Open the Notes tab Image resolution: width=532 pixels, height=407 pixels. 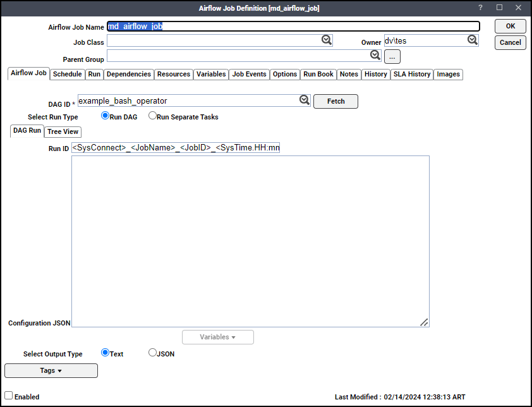(x=349, y=75)
